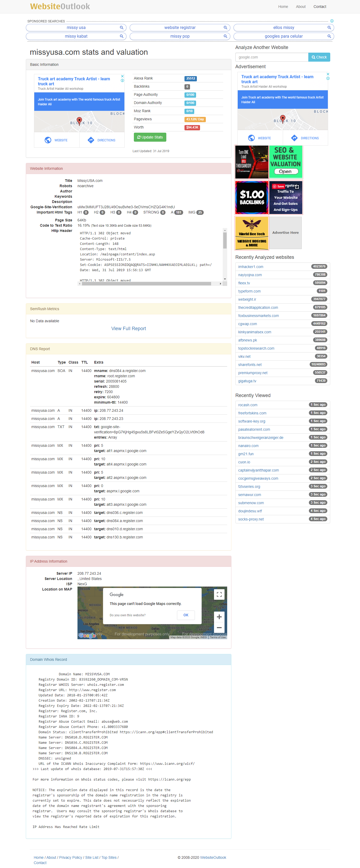Screen dimensions: 360x868
Task: Open the footer Top Sites link
Action: 109,858
